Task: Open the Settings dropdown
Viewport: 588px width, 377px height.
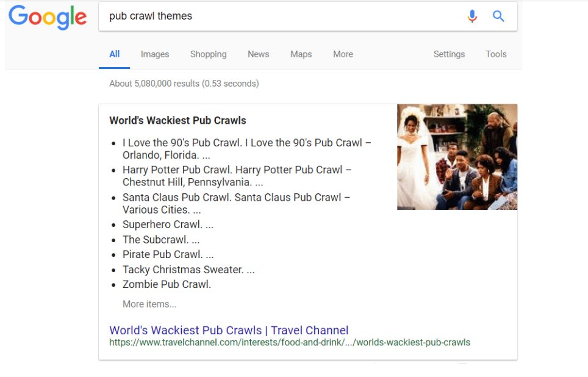Action: (449, 54)
